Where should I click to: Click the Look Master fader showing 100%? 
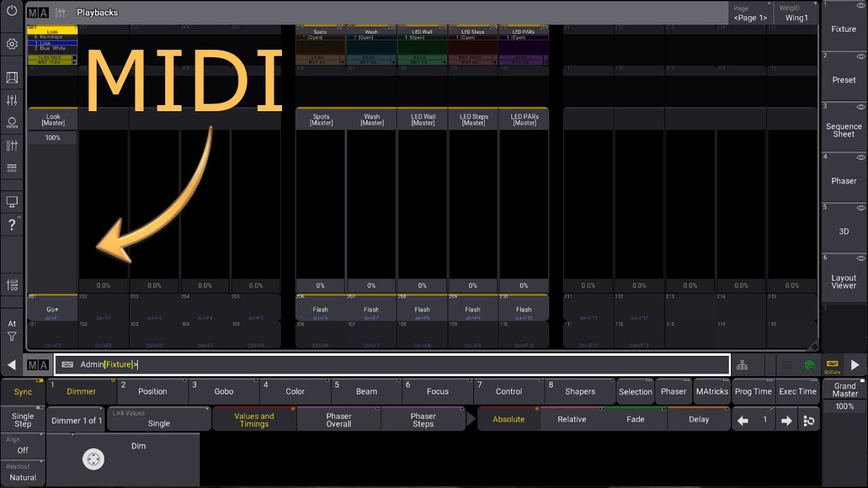(52, 210)
